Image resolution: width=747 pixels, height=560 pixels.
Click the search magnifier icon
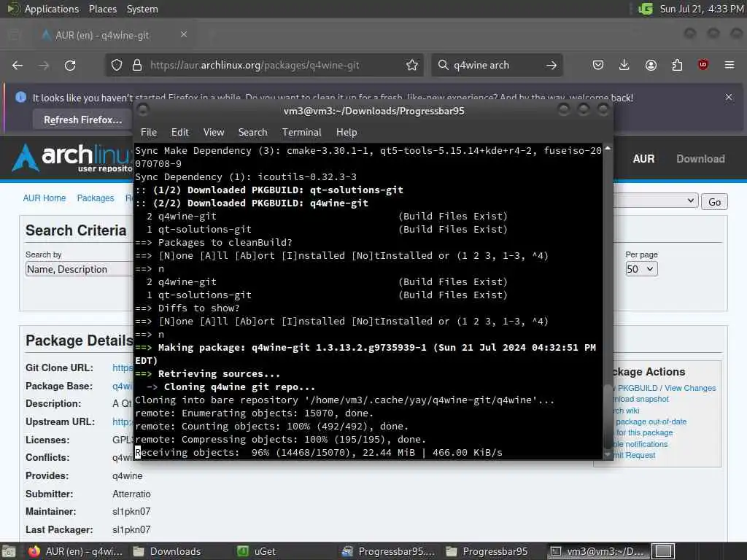[x=443, y=65]
